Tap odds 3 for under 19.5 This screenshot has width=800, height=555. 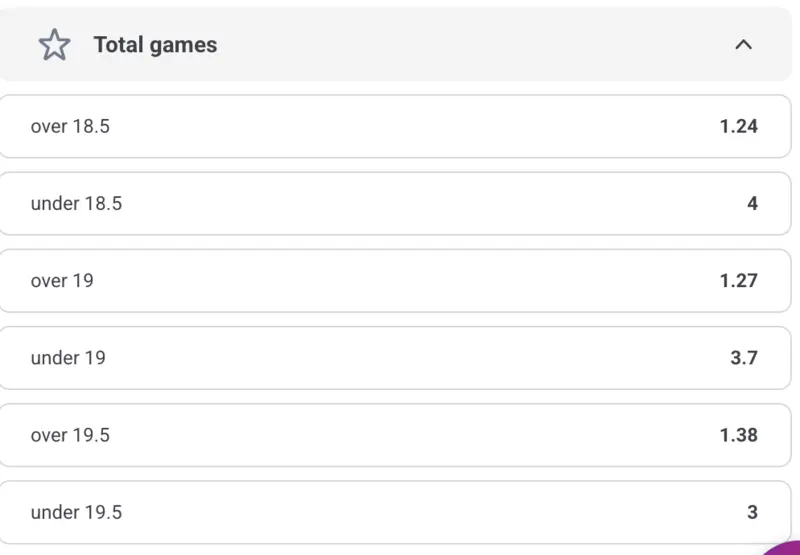[752, 512]
